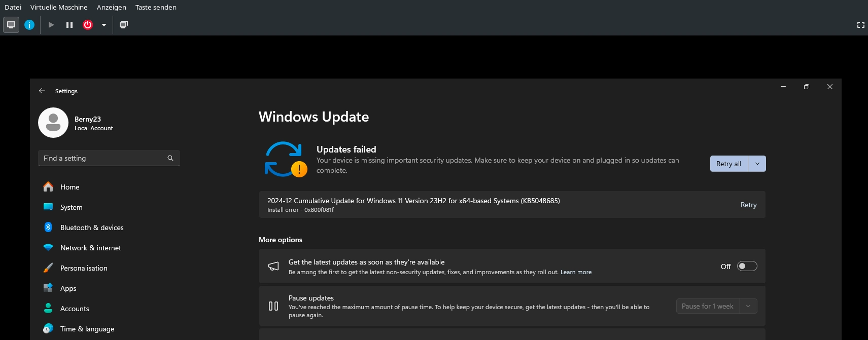
Task: Restore down the Settings window
Action: click(x=807, y=87)
